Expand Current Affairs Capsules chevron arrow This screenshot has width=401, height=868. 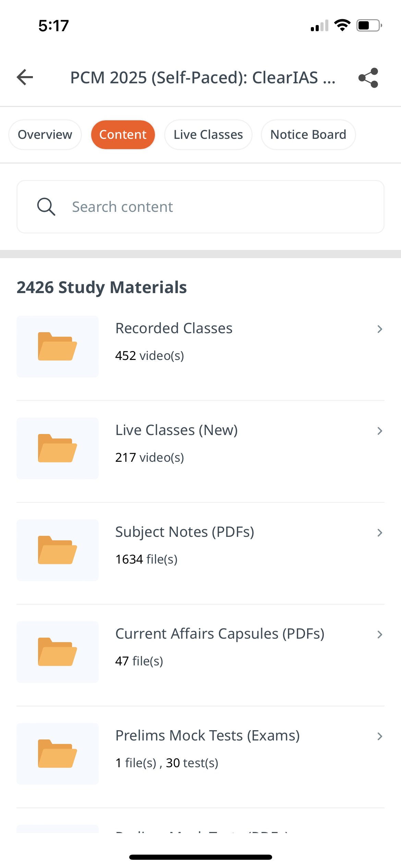(379, 635)
